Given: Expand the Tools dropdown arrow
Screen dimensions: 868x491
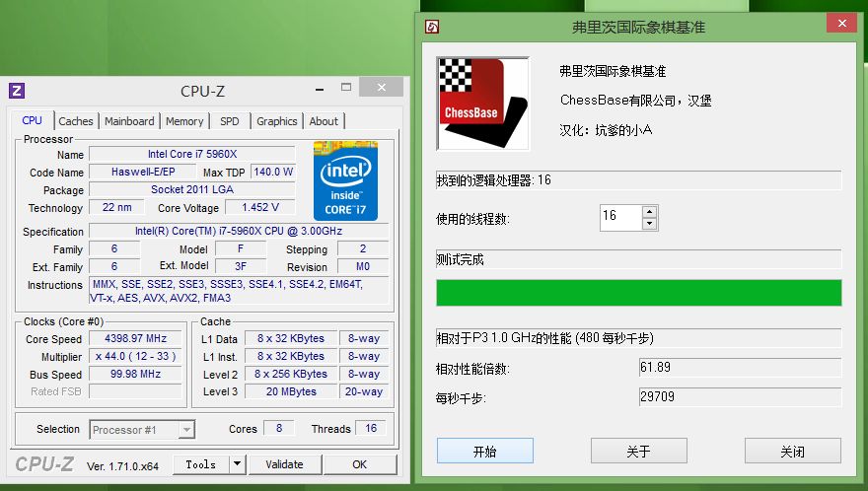Looking at the screenshot, I should tap(238, 464).
